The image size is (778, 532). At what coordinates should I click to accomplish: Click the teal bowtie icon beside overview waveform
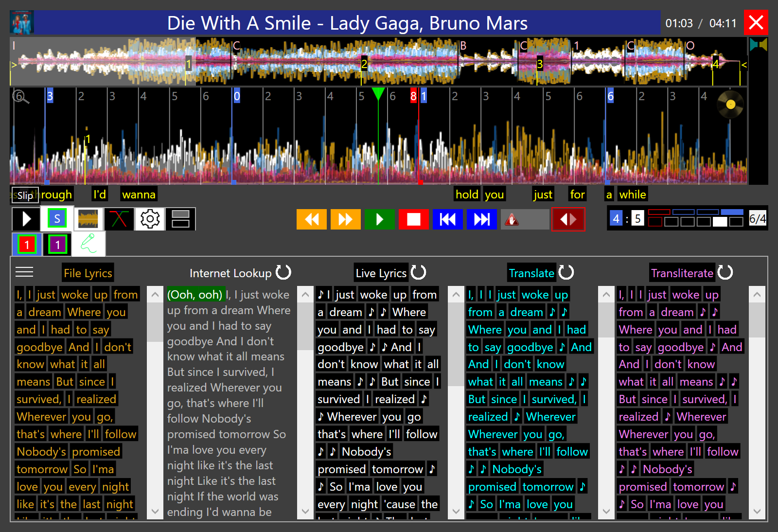(x=758, y=45)
